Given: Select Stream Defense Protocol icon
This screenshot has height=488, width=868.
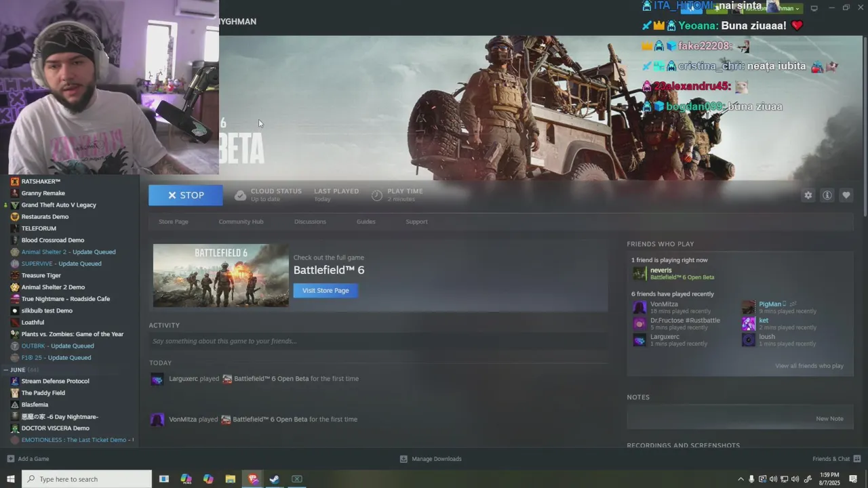Looking at the screenshot, I should [x=15, y=381].
